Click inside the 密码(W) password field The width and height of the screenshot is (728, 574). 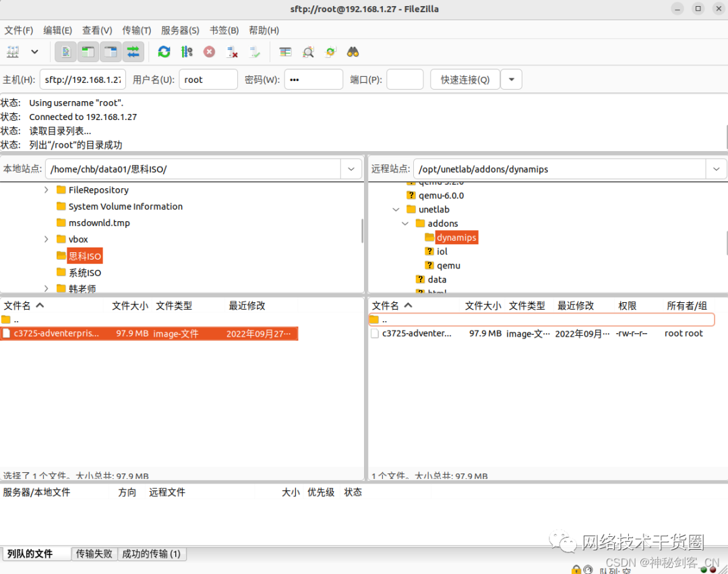pyautogui.click(x=313, y=79)
